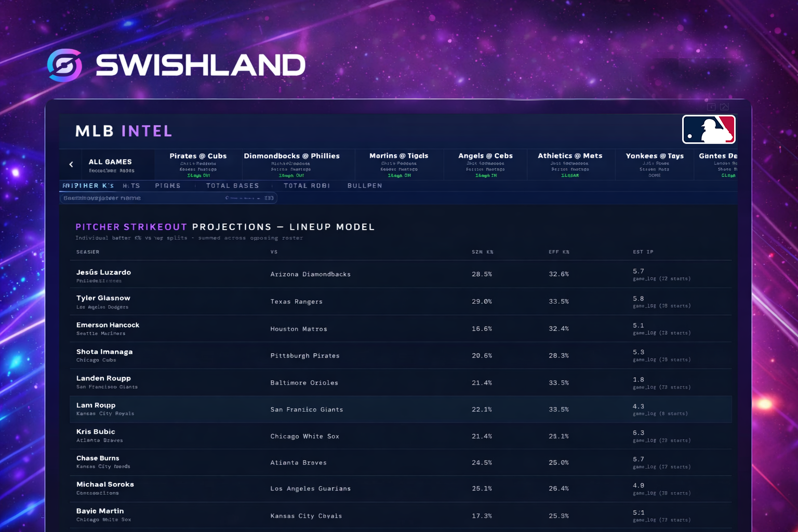Click the MLB logo icon

pyautogui.click(x=709, y=129)
